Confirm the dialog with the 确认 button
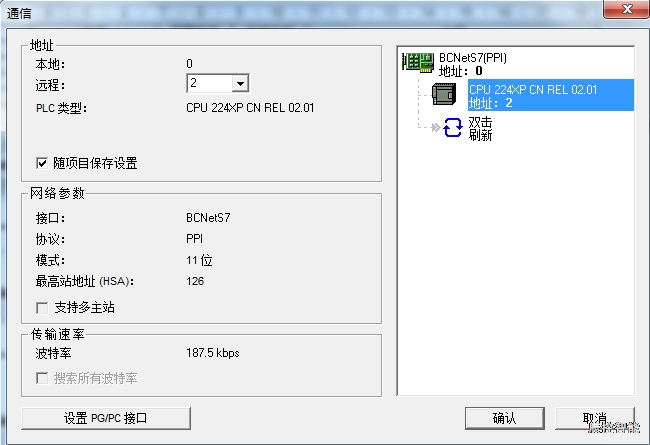Viewport: 650px width, 445px height. click(504, 418)
